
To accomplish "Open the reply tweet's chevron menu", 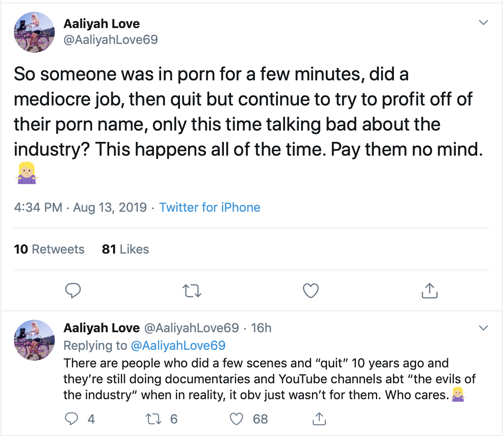I will (x=483, y=328).
